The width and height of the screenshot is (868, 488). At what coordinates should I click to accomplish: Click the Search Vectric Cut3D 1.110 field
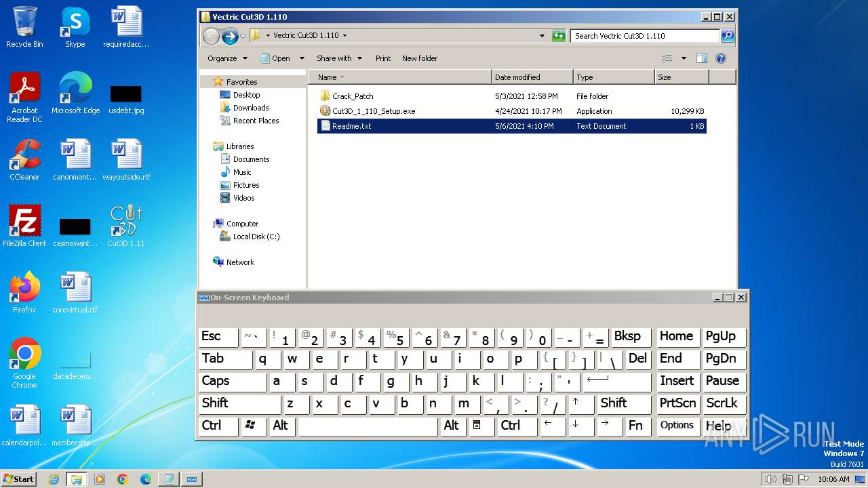(646, 36)
